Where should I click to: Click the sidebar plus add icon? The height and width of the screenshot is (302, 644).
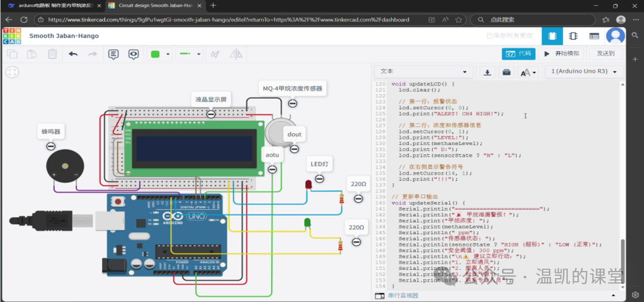636,59
